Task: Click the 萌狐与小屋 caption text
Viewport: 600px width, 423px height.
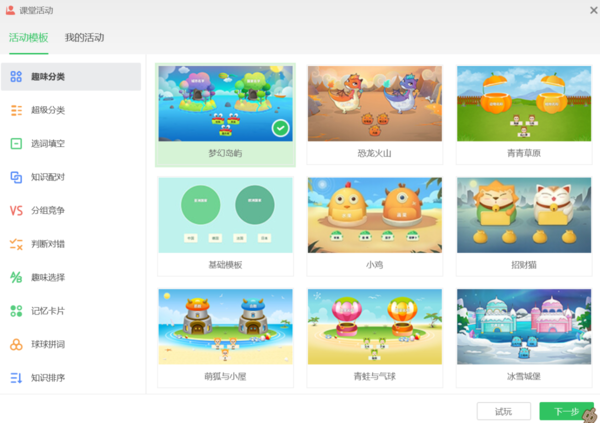Action: (x=225, y=377)
